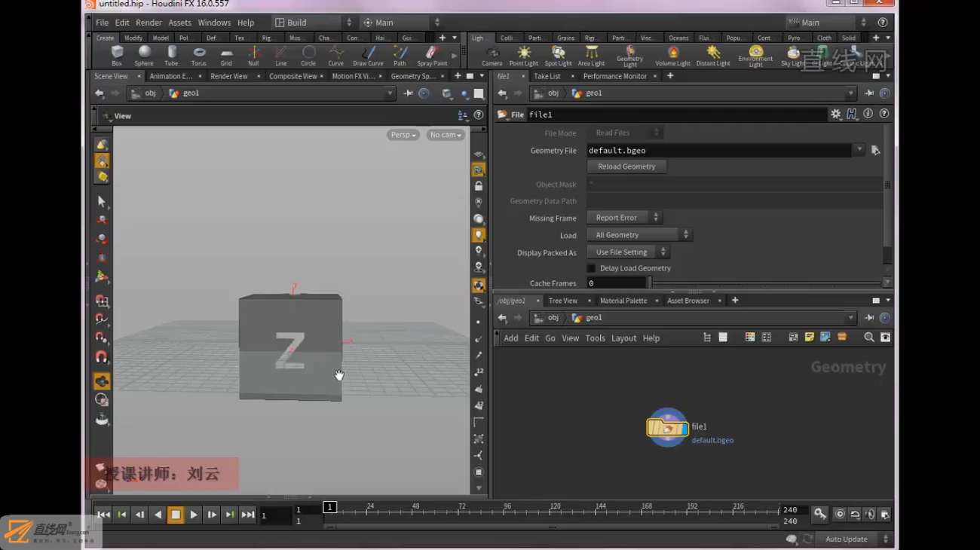Toggle real time playback on timeline
This screenshot has width=980, height=550.
(x=839, y=514)
